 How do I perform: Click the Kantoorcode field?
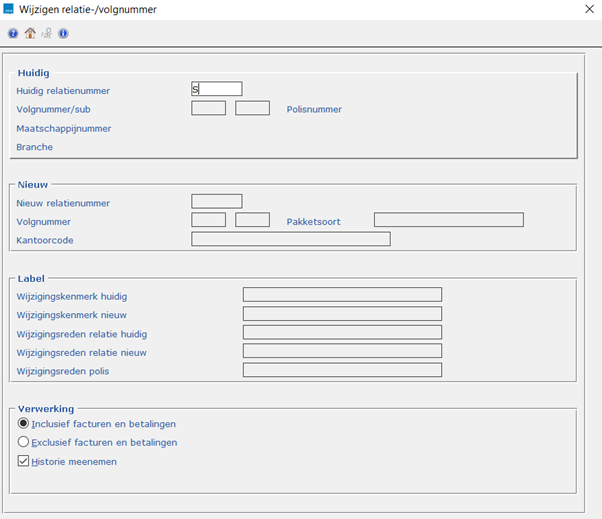click(290, 239)
